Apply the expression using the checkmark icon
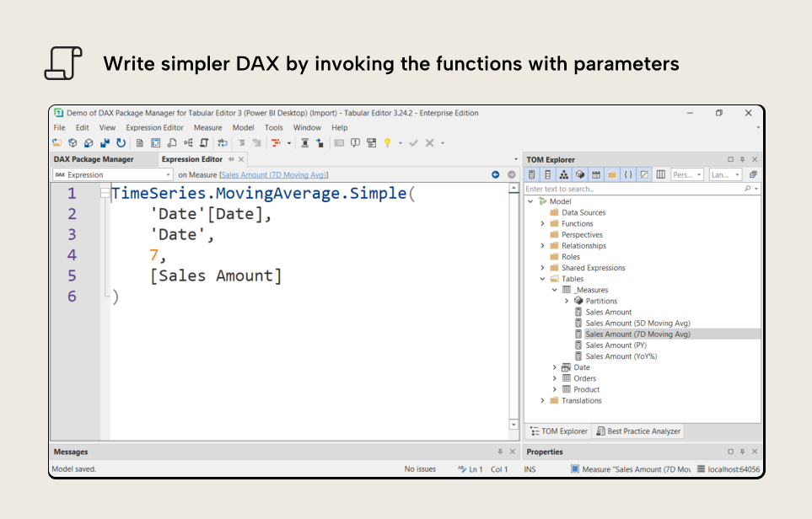 (413, 142)
